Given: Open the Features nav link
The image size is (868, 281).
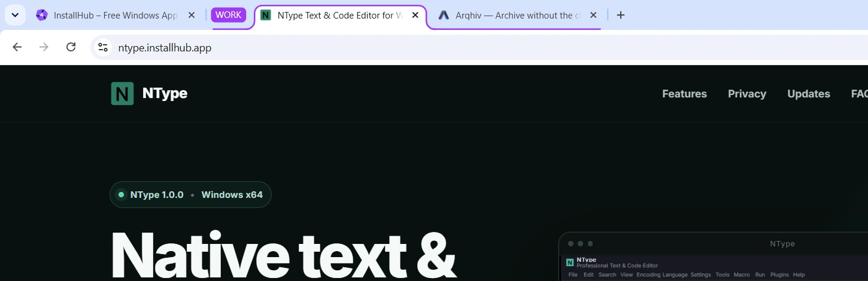Looking at the screenshot, I should click(684, 94).
